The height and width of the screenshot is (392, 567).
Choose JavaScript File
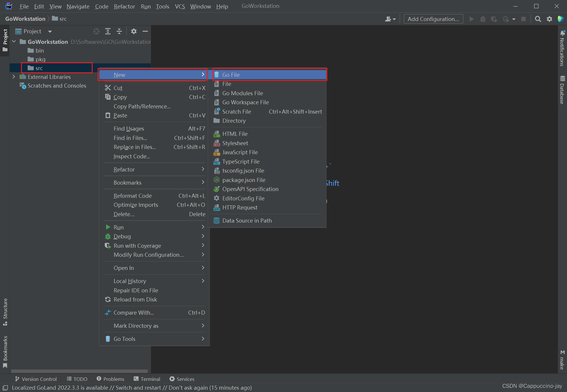click(x=267, y=152)
